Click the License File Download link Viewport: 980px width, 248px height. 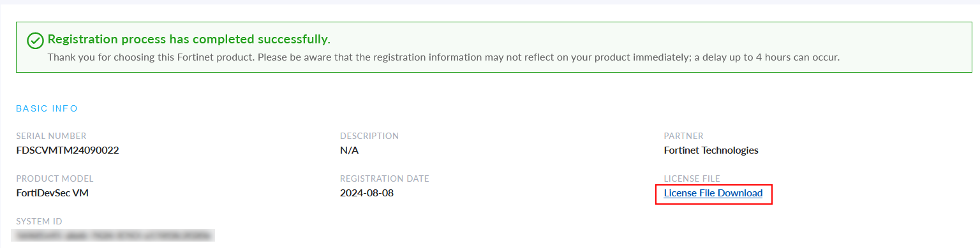click(x=713, y=193)
